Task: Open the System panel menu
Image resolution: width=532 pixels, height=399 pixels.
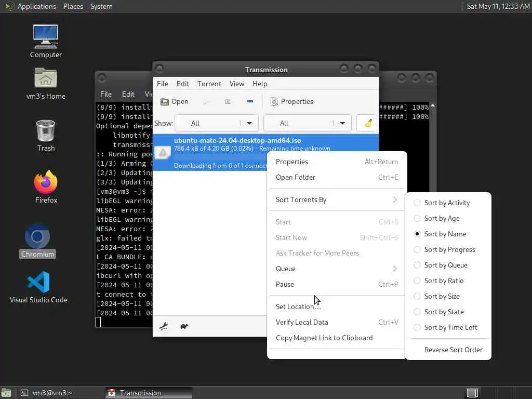Action: point(101,6)
